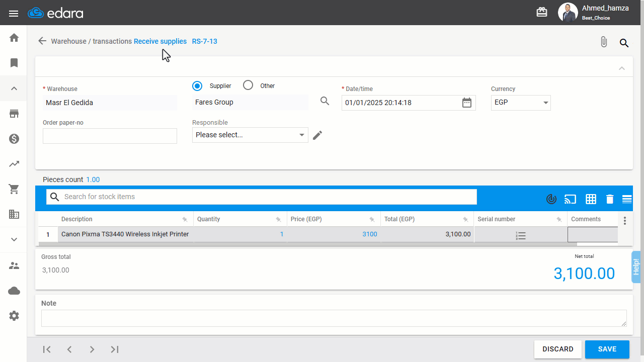
Task: Click the cast screen icon
Action: [x=570, y=199]
